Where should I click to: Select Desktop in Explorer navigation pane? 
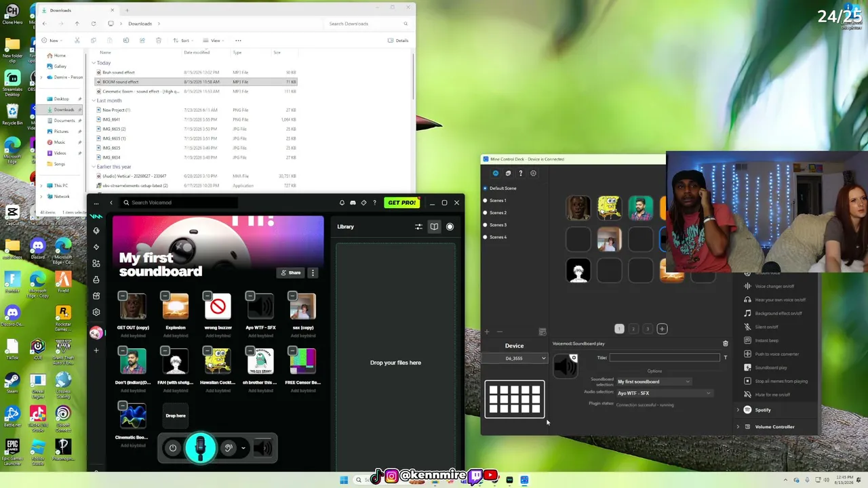[61, 99]
